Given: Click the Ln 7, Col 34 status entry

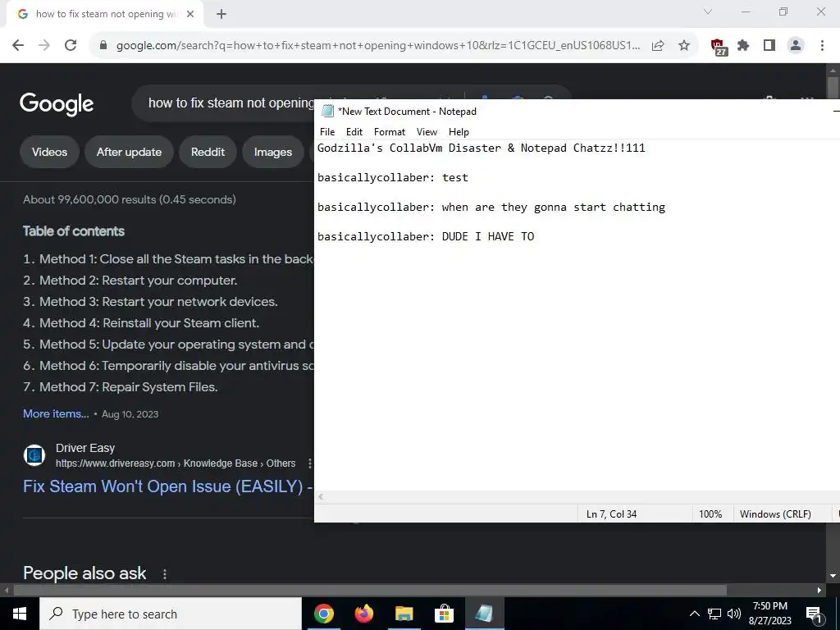Looking at the screenshot, I should tap(611, 514).
